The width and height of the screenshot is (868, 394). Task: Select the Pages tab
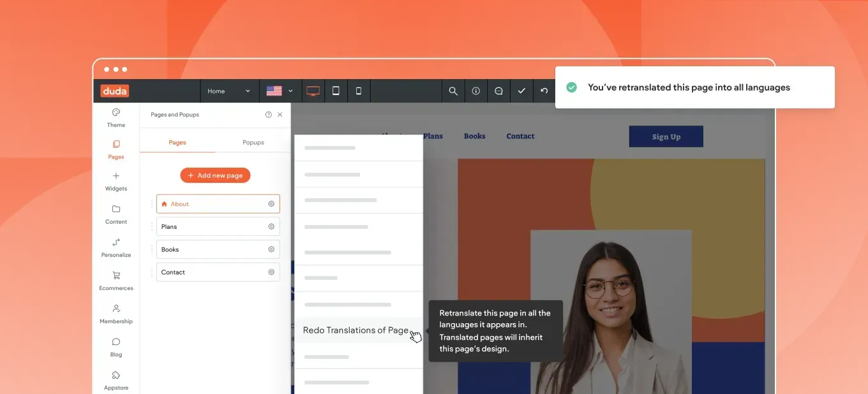(177, 142)
